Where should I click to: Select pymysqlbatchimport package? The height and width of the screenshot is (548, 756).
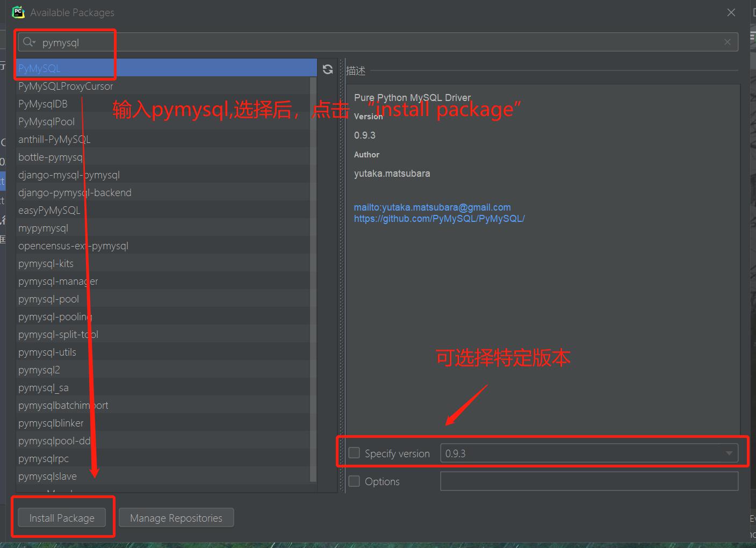(x=163, y=405)
